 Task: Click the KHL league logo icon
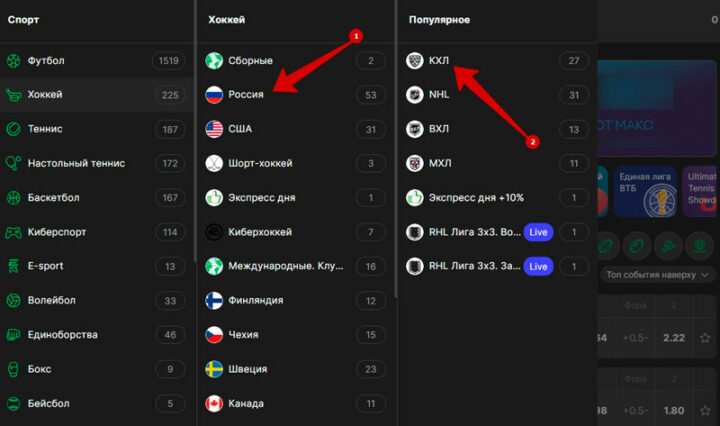414,61
